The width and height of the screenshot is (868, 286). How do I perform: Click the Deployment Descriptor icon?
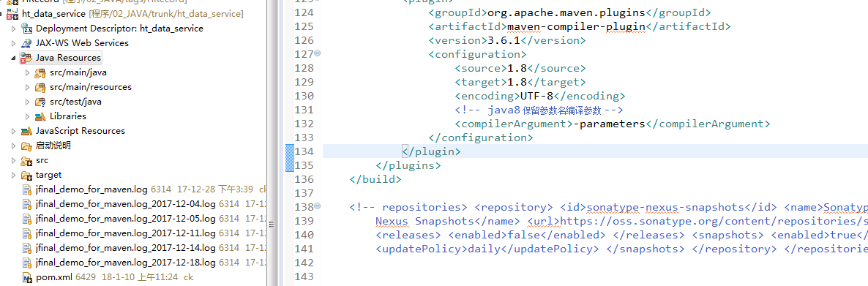point(26,29)
